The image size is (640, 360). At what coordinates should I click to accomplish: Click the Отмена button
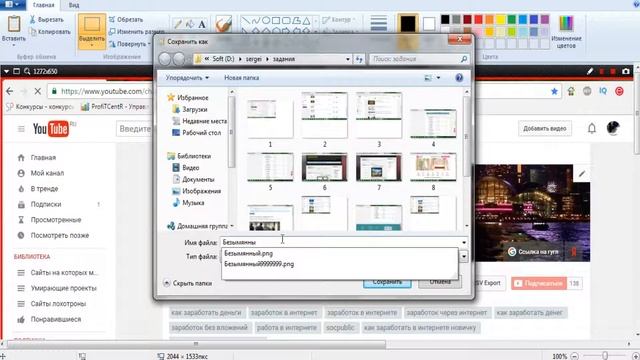440,282
